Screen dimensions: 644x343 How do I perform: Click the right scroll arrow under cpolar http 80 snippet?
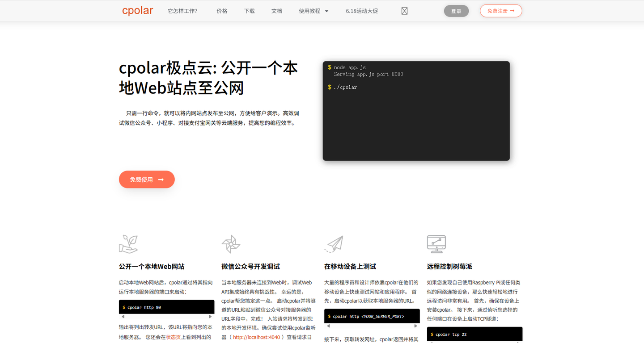point(209,316)
